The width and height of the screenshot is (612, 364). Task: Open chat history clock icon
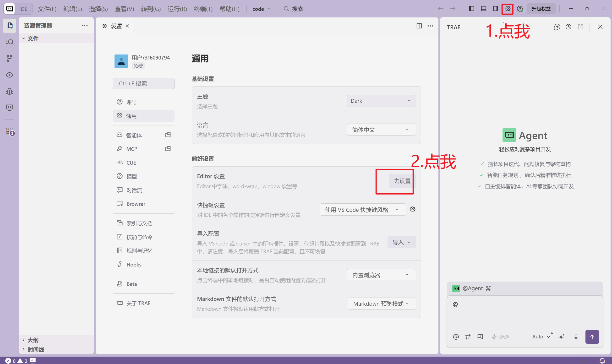(x=568, y=27)
